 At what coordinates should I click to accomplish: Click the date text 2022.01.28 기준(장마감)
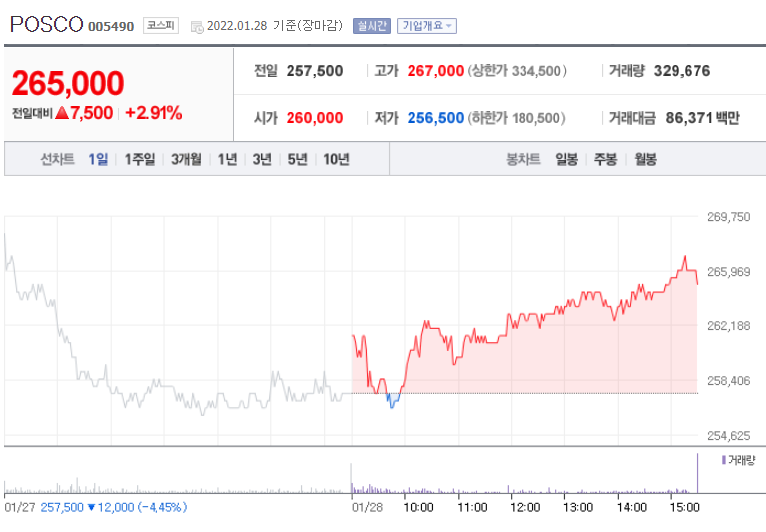click(275, 25)
